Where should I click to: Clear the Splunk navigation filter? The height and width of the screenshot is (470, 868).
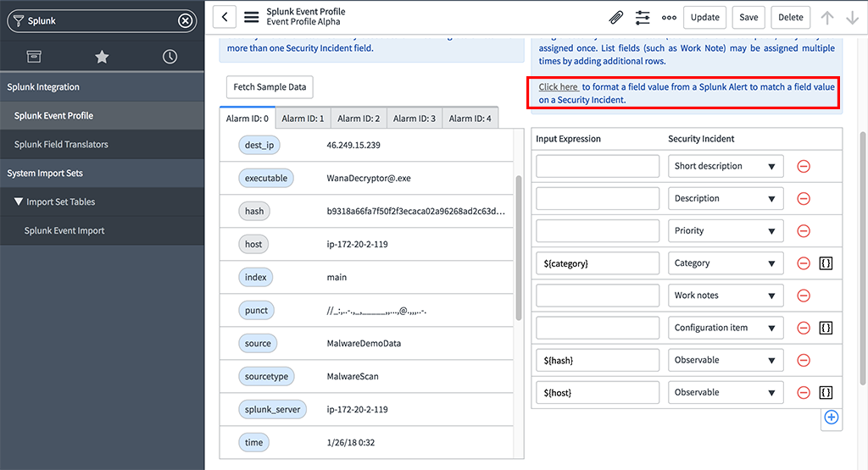click(x=186, y=21)
